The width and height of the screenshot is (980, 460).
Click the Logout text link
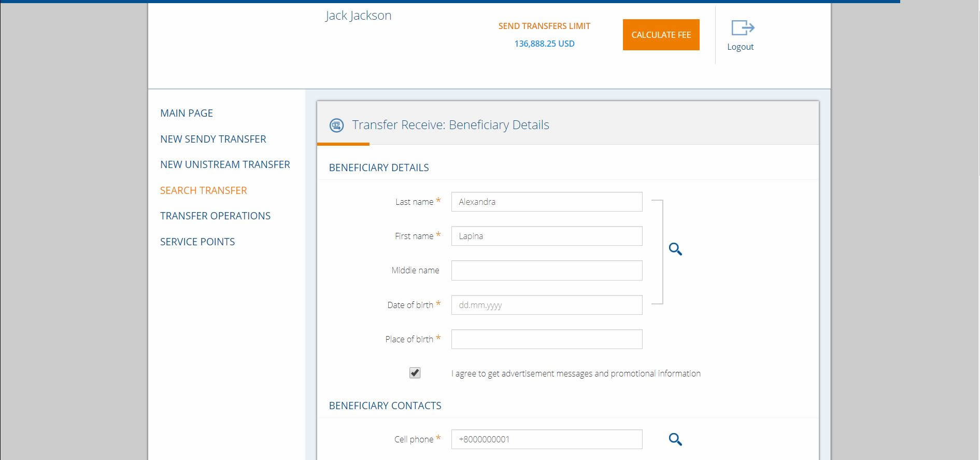click(740, 47)
